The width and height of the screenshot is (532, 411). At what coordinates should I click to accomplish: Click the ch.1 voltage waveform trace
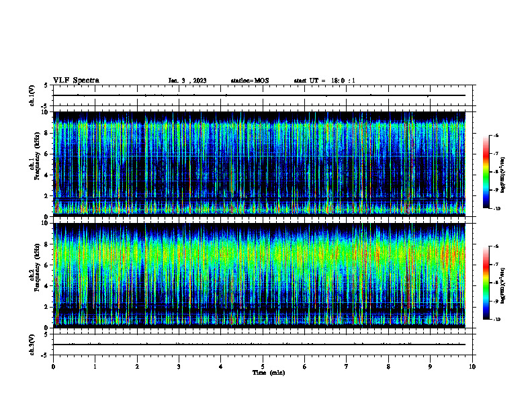coord(259,95)
